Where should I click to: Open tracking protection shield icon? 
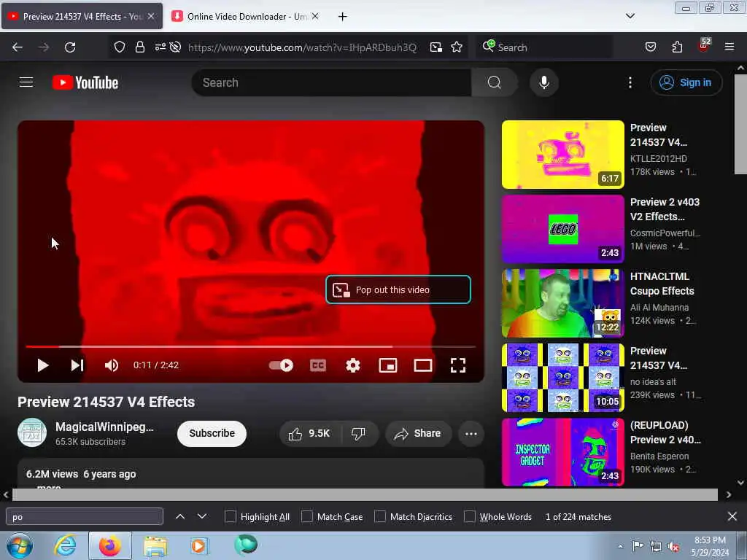[120, 47]
